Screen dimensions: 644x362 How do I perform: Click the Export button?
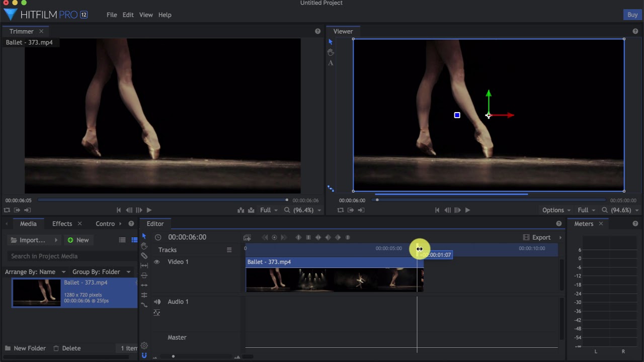coord(536,237)
